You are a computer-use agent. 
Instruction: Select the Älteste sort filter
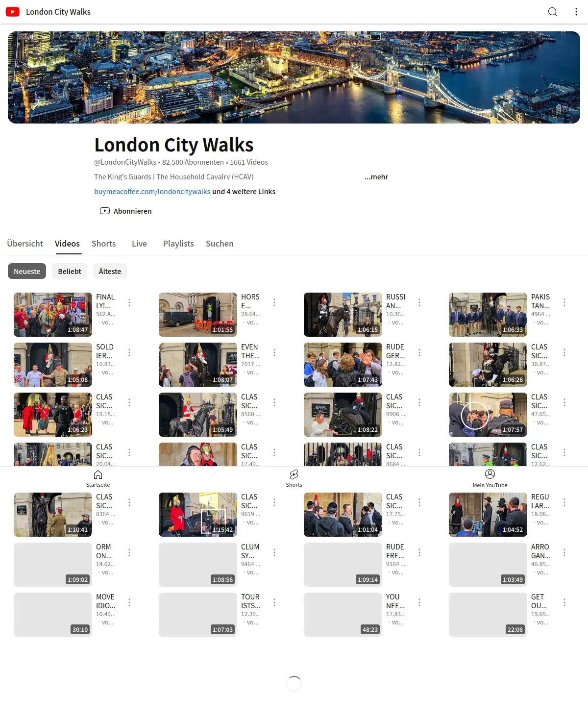coord(110,271)
